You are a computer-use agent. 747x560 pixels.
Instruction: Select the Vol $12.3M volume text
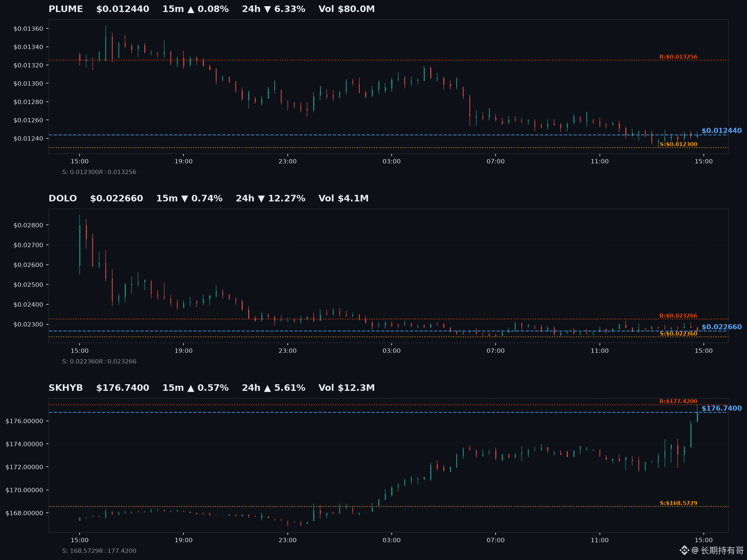coord(347,388)
